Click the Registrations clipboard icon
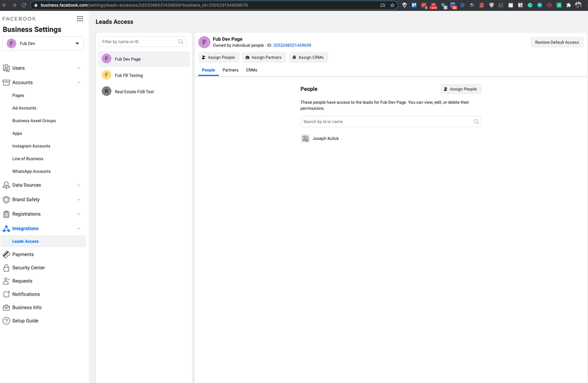 tap(6, 214)
